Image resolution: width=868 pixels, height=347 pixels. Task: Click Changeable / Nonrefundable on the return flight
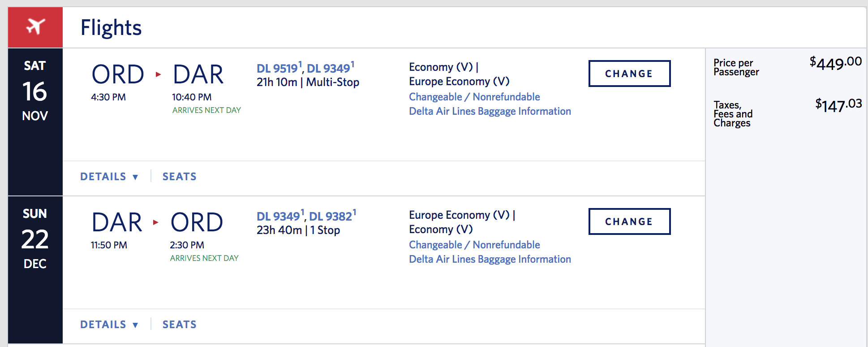click(474, 245)
